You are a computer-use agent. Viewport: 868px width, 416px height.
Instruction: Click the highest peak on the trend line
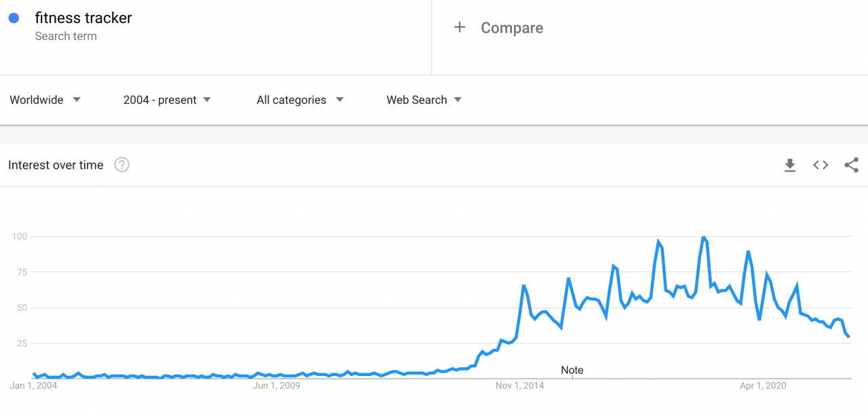[703, 237]
